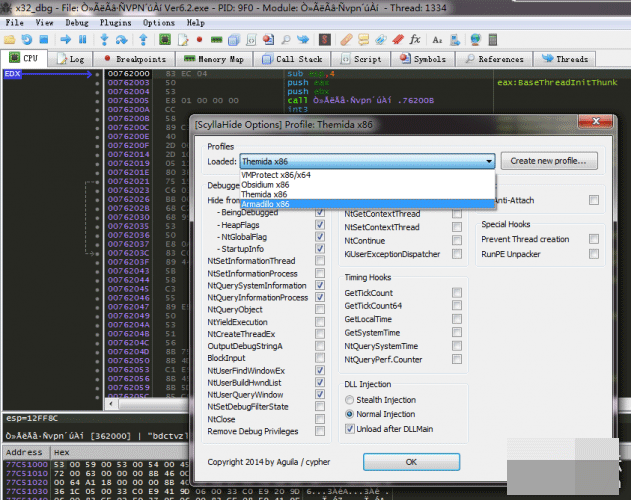
Task: Restart debugging with the circular arrow icon
Action: 27,39
